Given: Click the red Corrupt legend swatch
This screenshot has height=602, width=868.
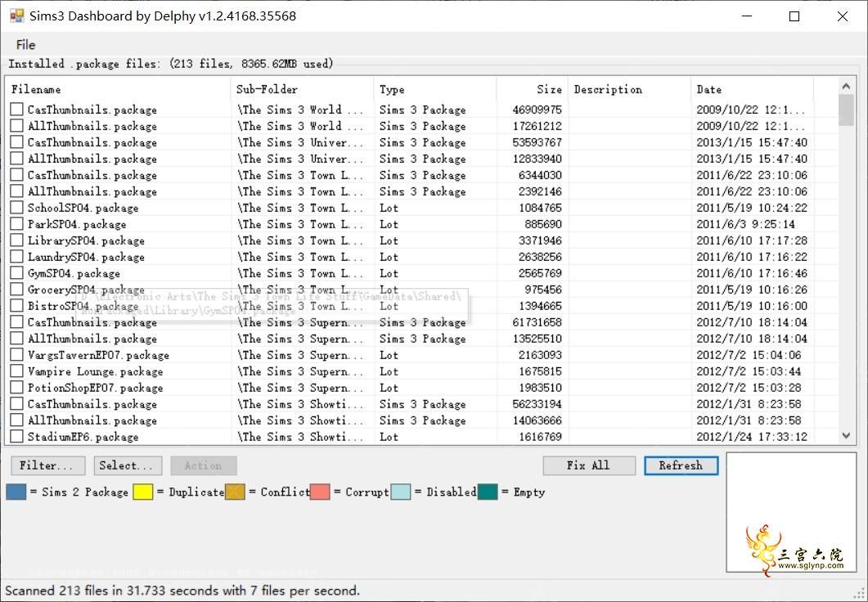Looking at the screenshot, I should tap(320, 492).
